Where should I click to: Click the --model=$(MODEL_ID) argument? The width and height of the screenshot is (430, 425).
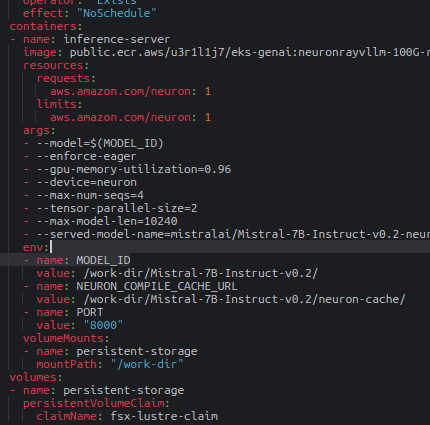point(100,143)
